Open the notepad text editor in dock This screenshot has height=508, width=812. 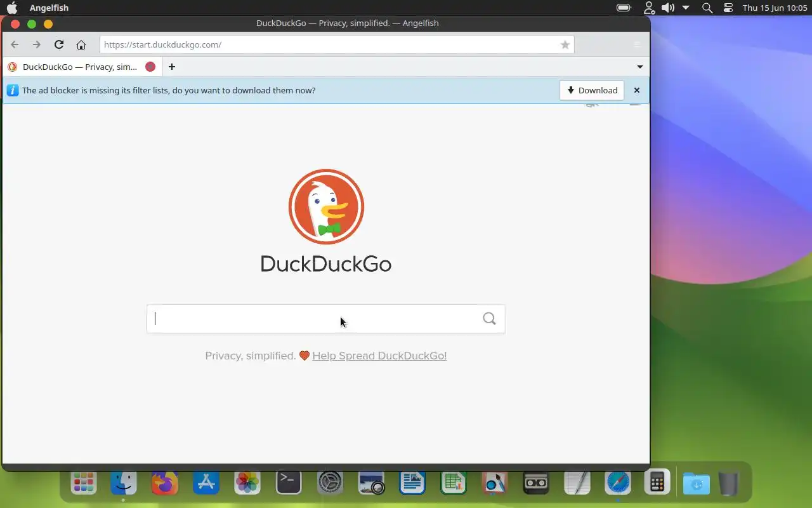[577, 483]
